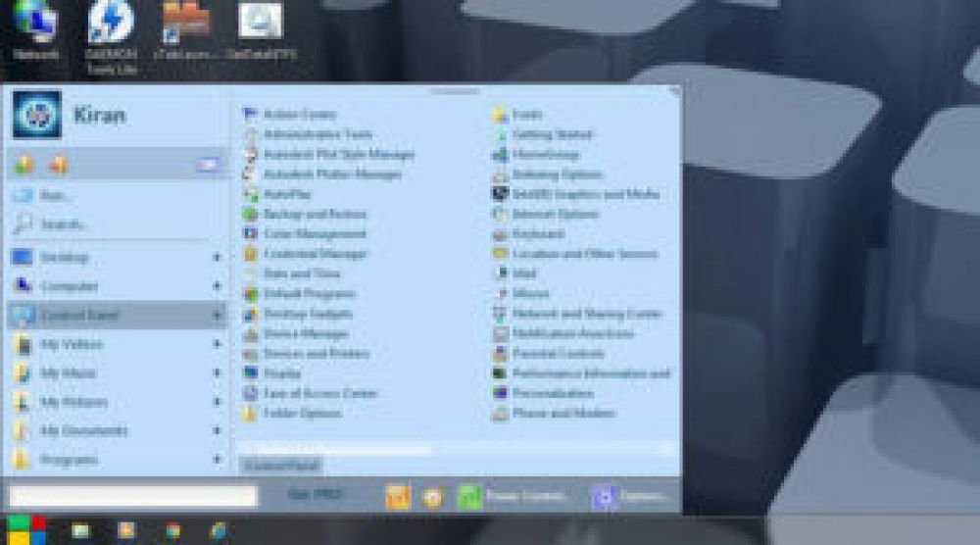The image size is (980, 545).
Task: Open Power Control button
Action: click(x=512, y=497)
